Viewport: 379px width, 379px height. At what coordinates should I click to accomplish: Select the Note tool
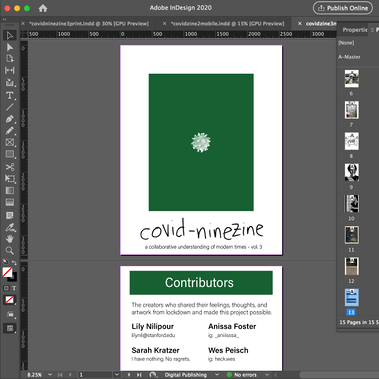(10, 215)
